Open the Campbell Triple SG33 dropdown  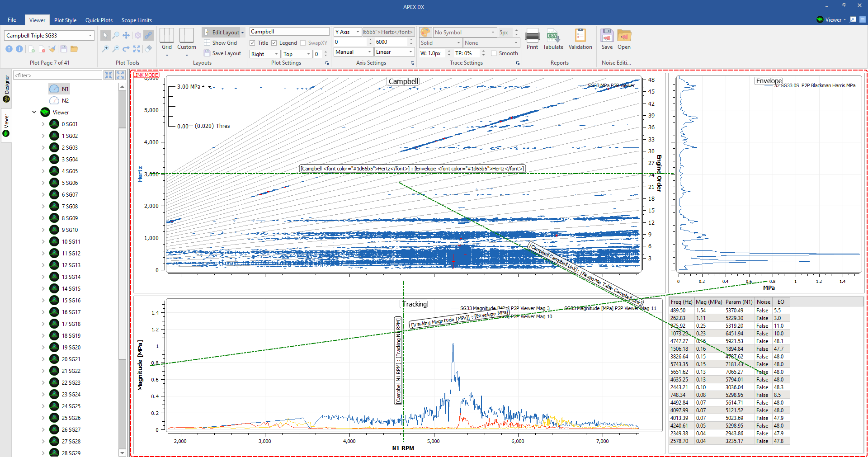coord(90,36)
